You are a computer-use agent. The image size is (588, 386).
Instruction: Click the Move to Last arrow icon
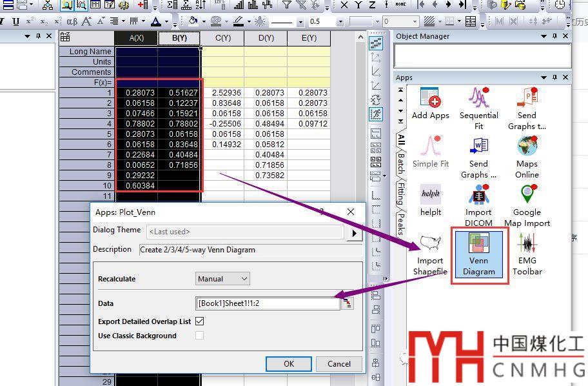(463, 5)
